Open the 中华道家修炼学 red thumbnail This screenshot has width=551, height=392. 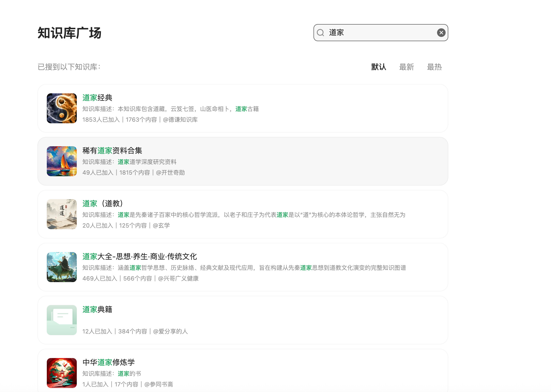point(62,373)
